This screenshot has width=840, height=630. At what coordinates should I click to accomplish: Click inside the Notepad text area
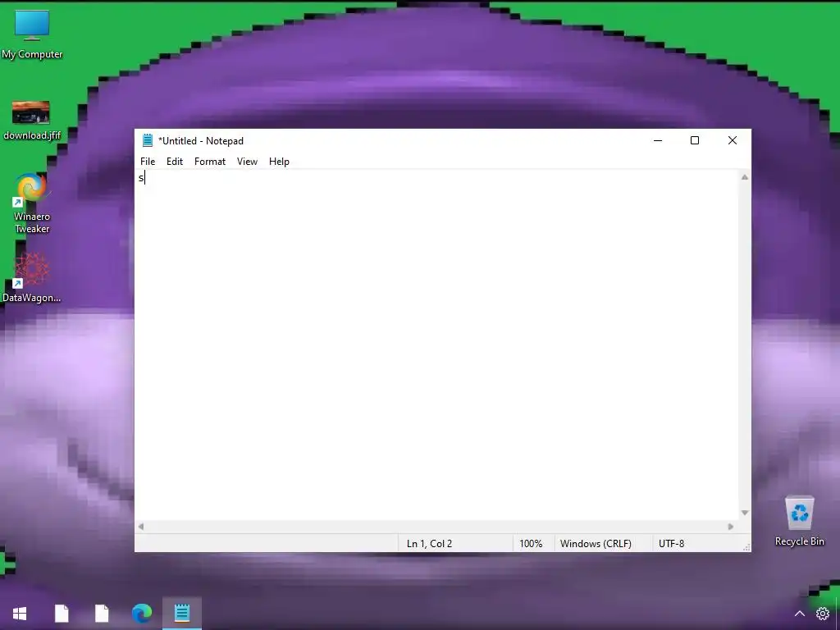click(x=436, y=345)
